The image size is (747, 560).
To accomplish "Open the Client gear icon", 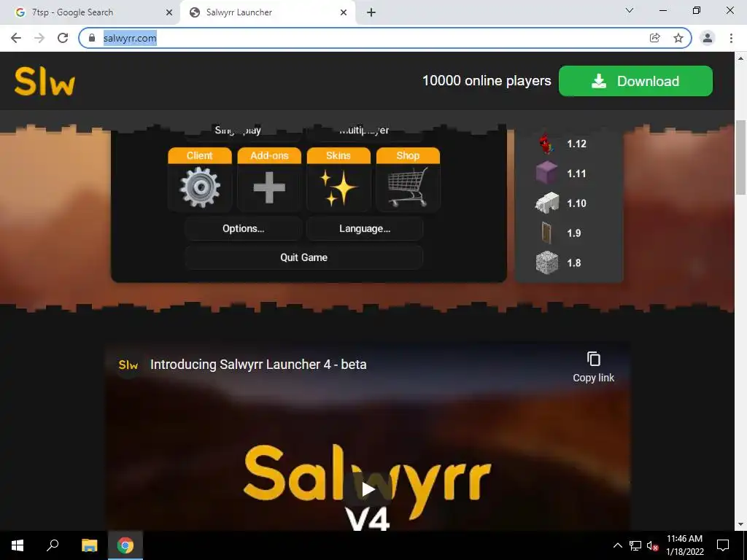I will tap(200, 187).
